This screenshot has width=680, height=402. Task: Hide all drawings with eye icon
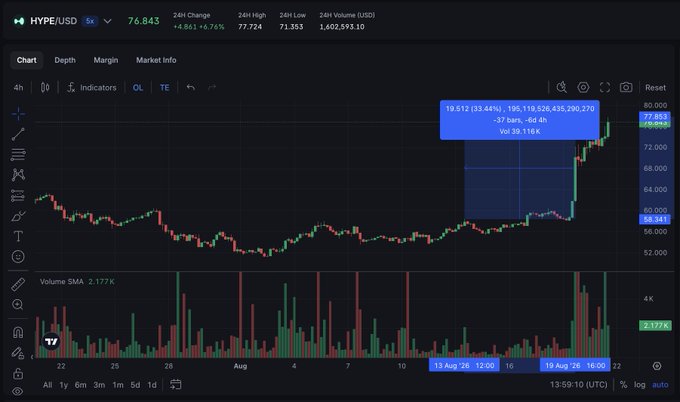coord(18,391)
